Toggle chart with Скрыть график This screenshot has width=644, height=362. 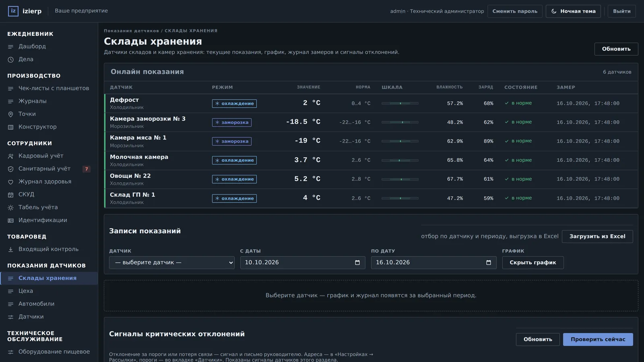(533, 263)
